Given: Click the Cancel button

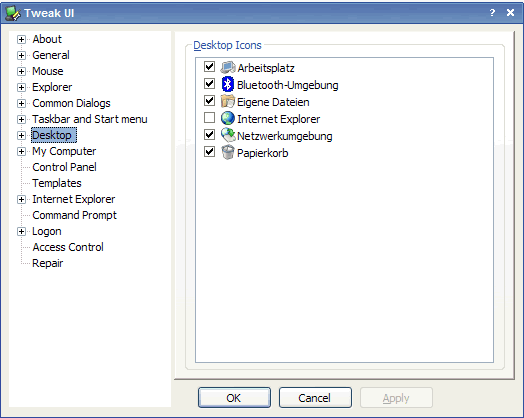Looking at the screenshot, I should click(x=315, y=398).
